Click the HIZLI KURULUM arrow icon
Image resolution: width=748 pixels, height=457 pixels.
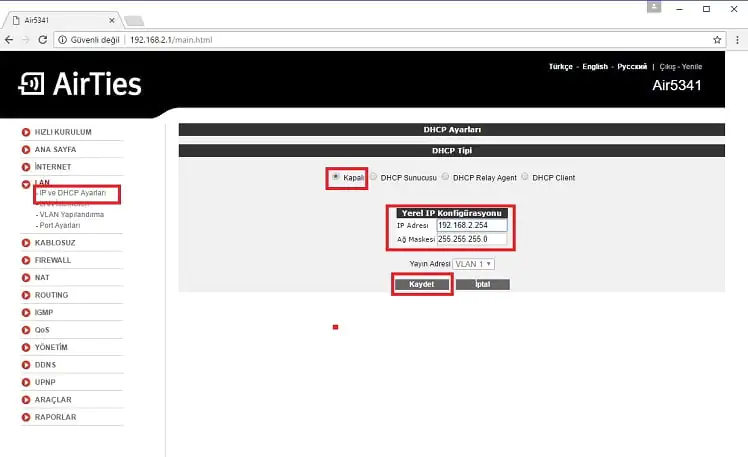26,132
